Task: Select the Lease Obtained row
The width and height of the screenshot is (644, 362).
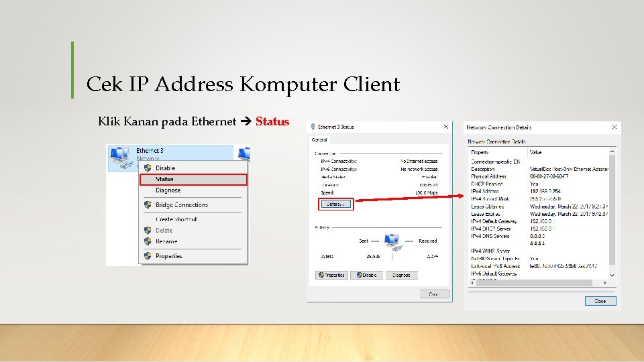Action: pyautogui.click(x=539, y=206)
